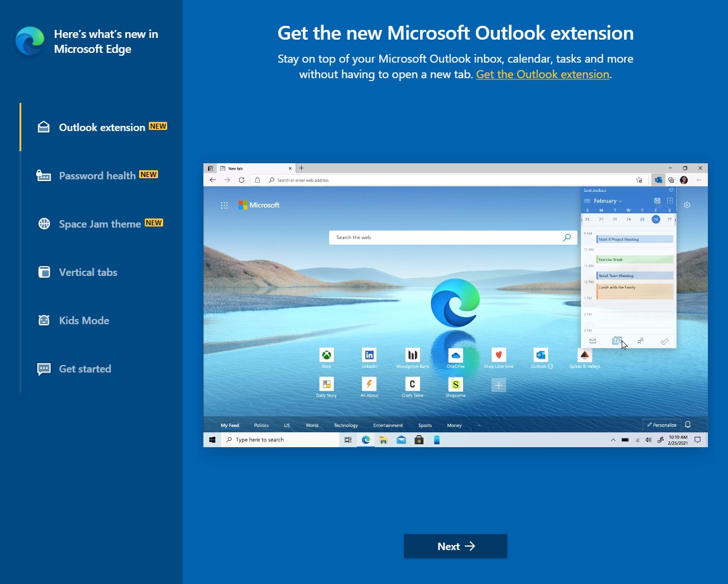
Task: Open the hamburger menu in the Outlook panel
Action: 587,201
